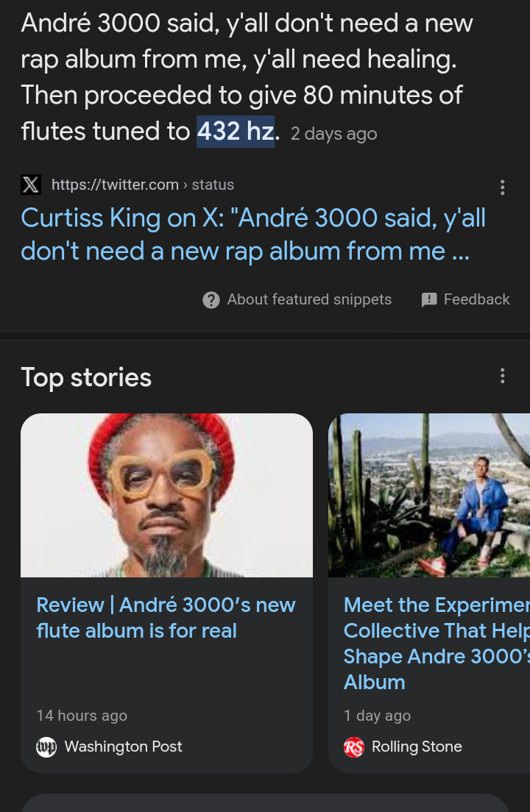Open the "Review | André 3000's new flute album" headline

[166, 618]
